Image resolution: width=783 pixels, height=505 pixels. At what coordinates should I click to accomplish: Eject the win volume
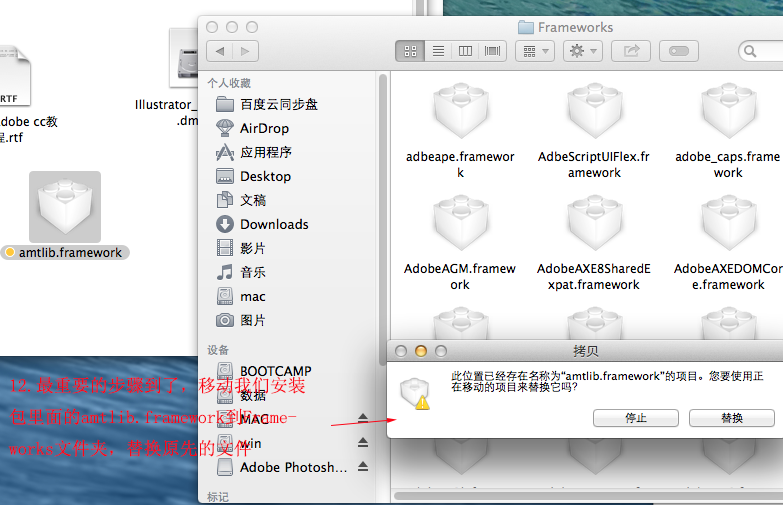click(363, 443)
